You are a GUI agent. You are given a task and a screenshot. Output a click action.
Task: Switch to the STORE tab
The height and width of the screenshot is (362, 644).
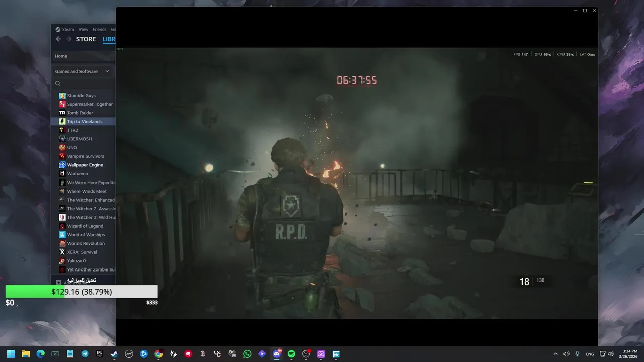coord(86,39)
